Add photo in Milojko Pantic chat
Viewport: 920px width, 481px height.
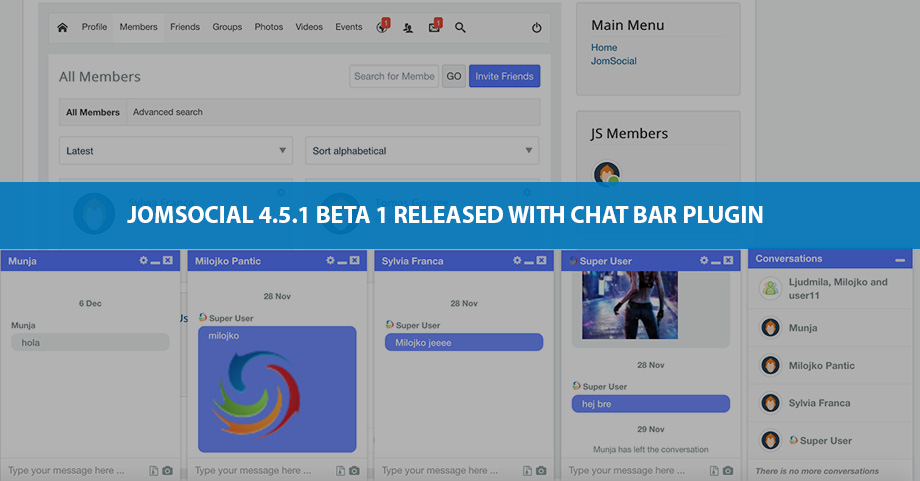click(354, 470)
